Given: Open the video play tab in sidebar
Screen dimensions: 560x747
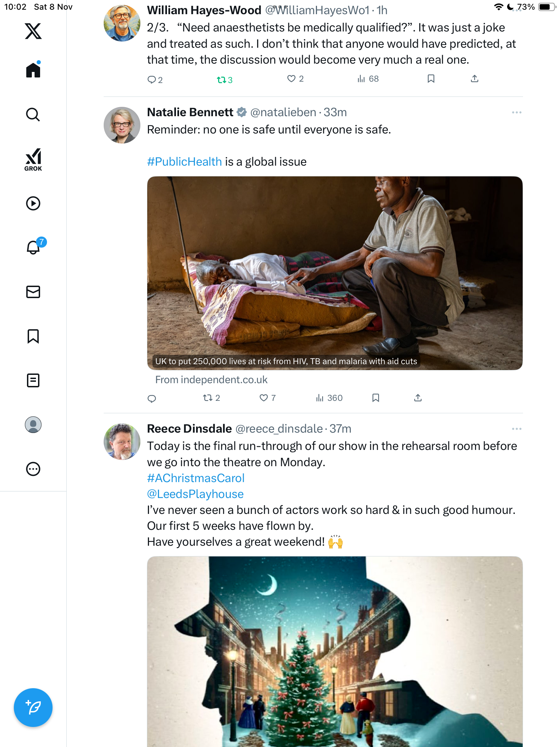Looking at the screenshot, I should point(33,203).
